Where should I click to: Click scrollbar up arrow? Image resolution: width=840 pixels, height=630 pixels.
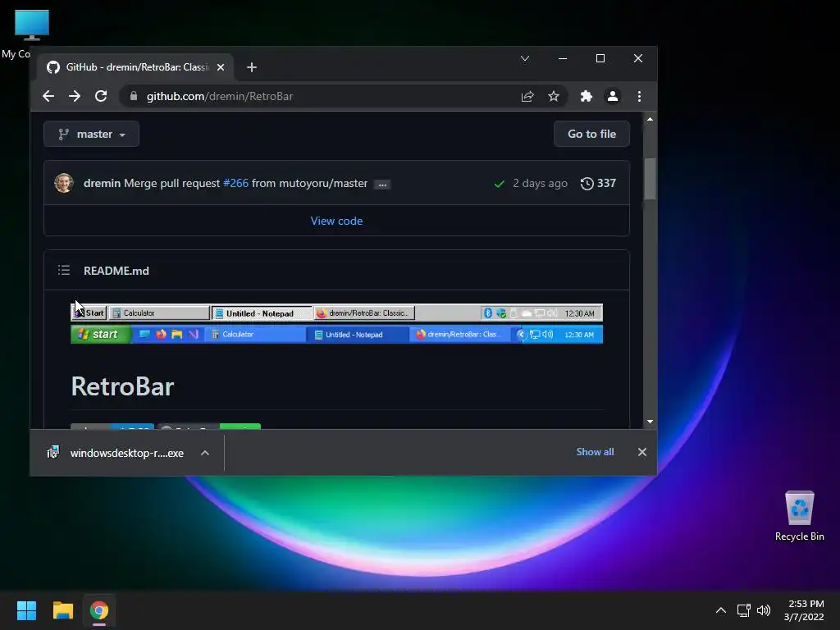pyautogui.click(x=650, y=119)
